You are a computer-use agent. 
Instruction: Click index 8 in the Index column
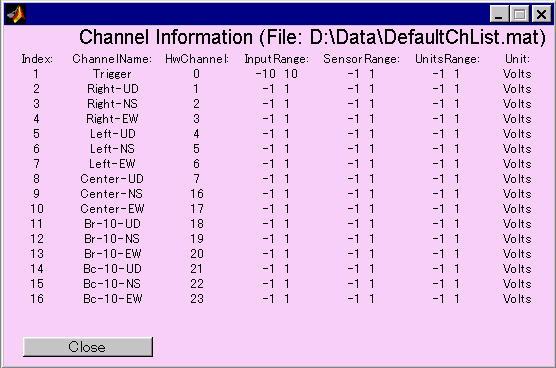coord(37,179)
